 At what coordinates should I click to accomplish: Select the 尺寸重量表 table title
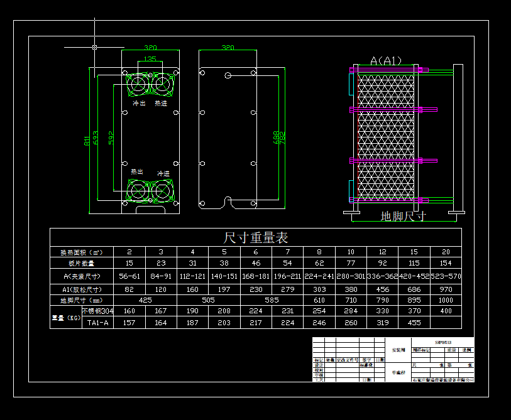click(x=256, y=238)
